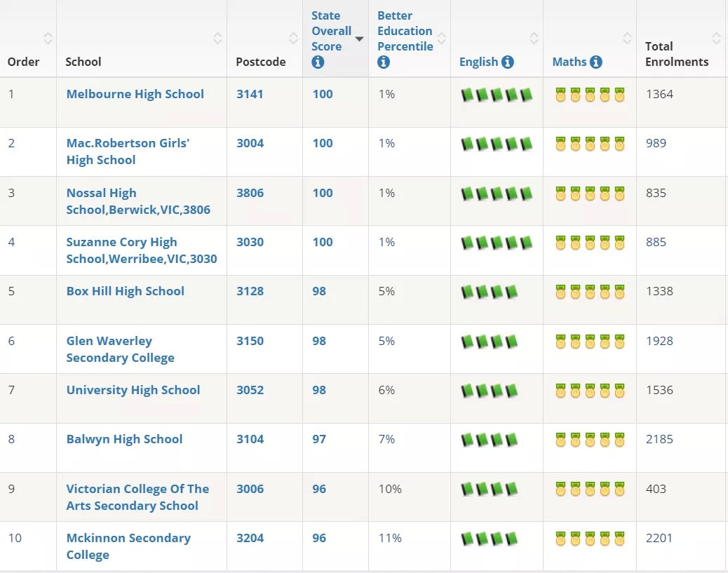The image size is (728, 573).
Task: Click postcode 3030 link
Action: [250, 242]
